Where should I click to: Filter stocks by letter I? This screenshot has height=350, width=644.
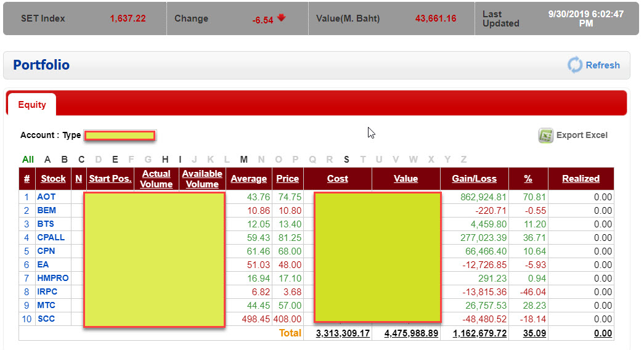tap(180, 160)
